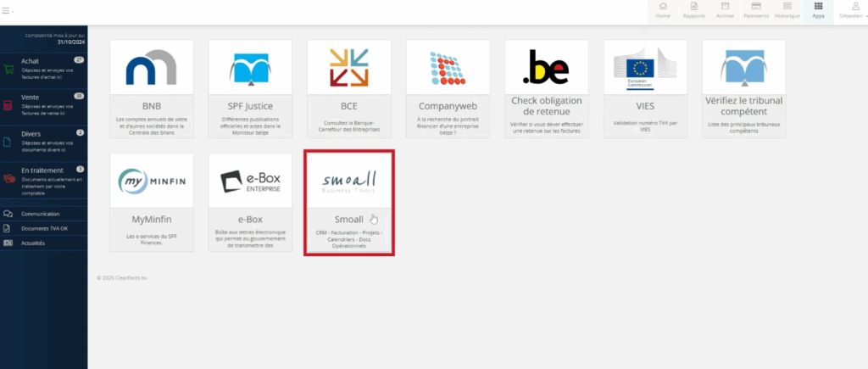Click the Divers document icon

(7, 142)
